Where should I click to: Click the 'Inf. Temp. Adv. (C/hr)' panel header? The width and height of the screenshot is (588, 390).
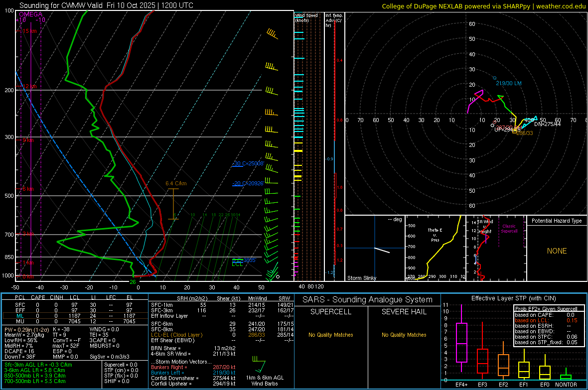[x=333, y=20]
